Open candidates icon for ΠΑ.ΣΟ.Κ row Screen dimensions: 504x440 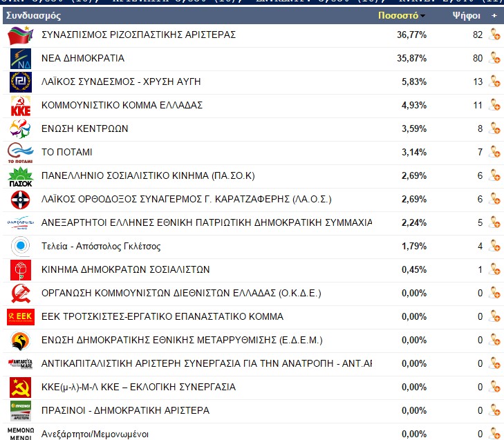point(494,175)
